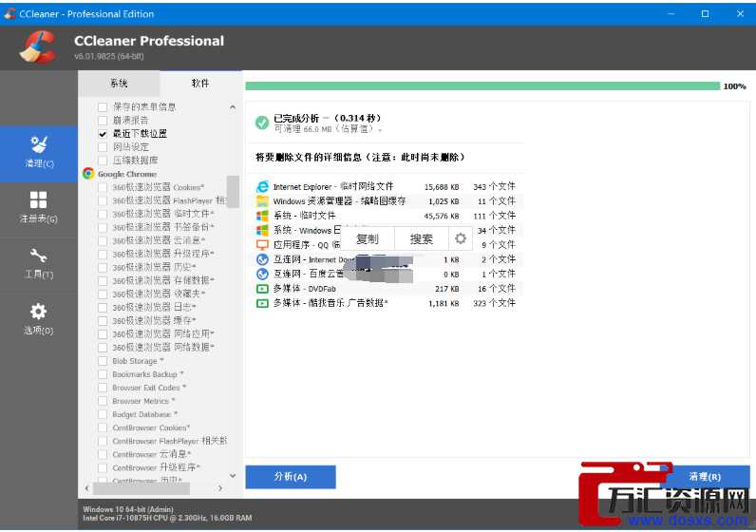Click horizontal scroll right arrow

(x=220, y=488)
